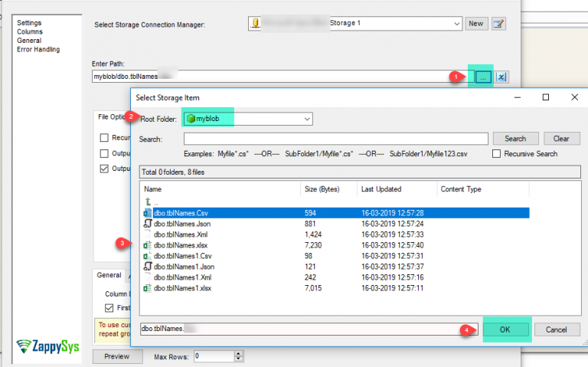Screen dimensions: 588x367
Task: Uncheck the third File Options checkbox
Action: coord(103,169)
